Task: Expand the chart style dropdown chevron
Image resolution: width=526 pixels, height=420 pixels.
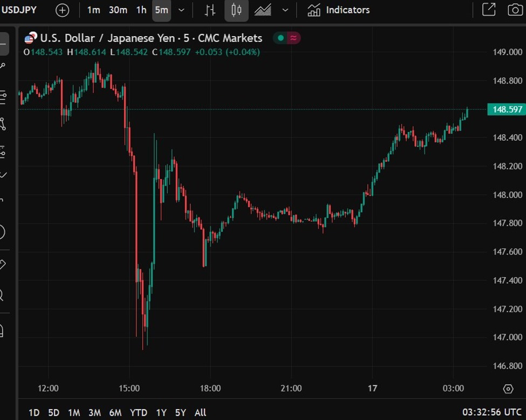Action: coord(285,10)
